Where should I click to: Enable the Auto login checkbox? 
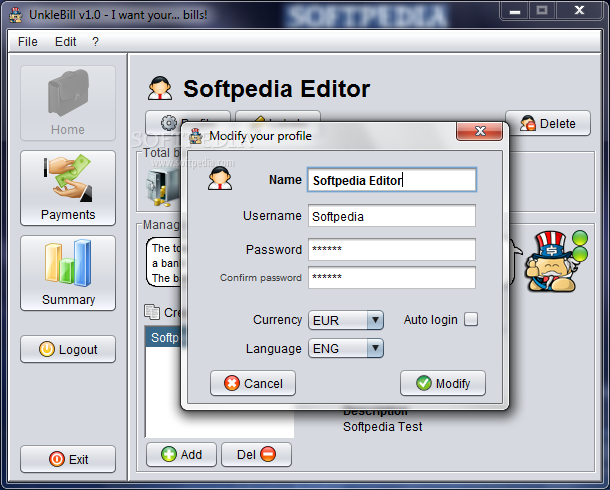click(x=471, y=319)
